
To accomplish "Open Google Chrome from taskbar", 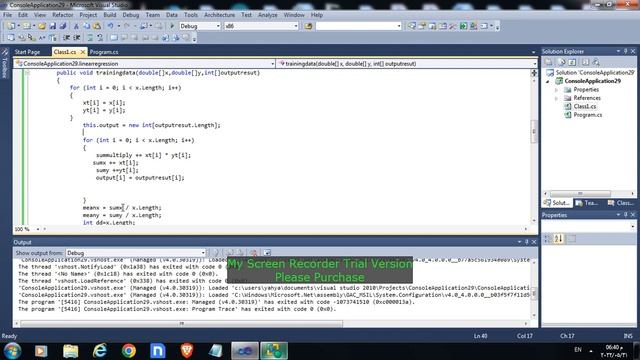I will (129, 351).
